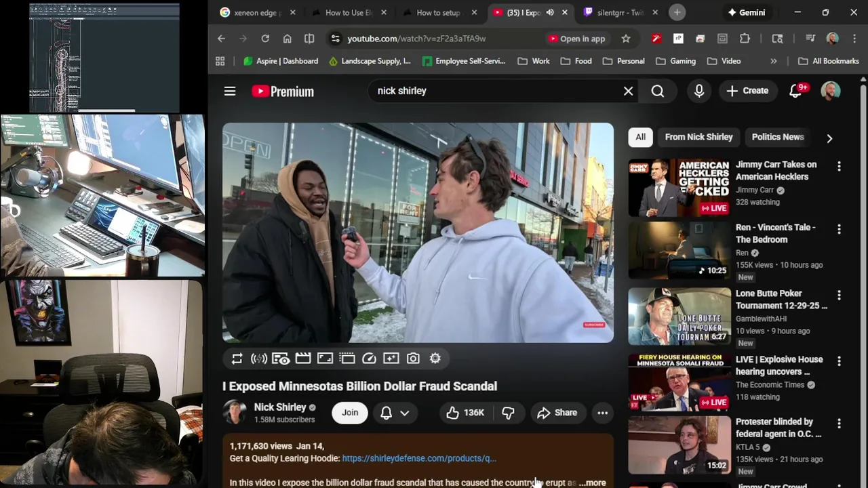The width and height of the screenshot is (868, 488).
Task: Switch to the silentgrr Twitch tab
Action: point(620,12)
